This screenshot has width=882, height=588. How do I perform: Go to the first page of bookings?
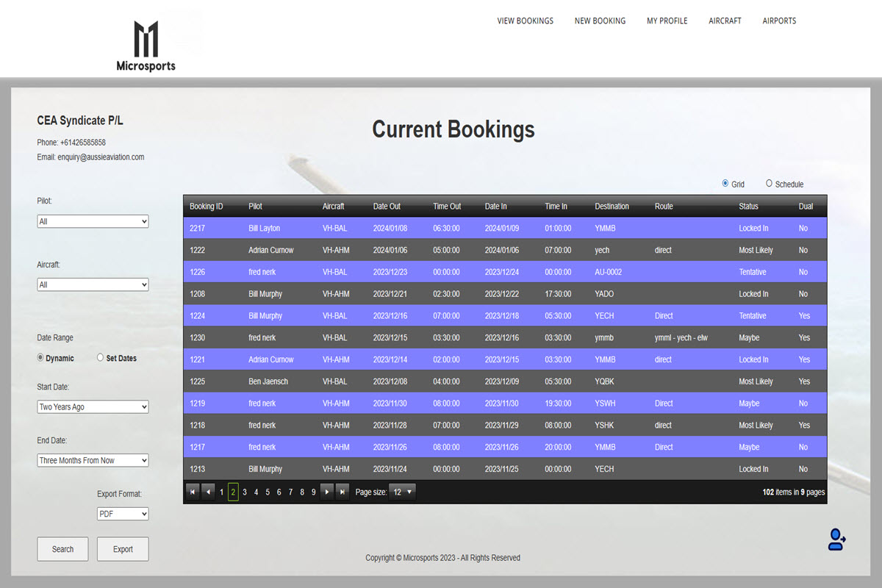pos(193,491)
